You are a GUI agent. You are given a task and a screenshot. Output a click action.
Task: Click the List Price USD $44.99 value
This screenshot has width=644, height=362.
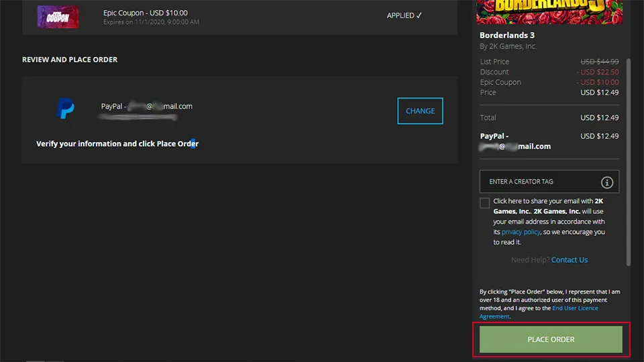click(x=599, y=62)
